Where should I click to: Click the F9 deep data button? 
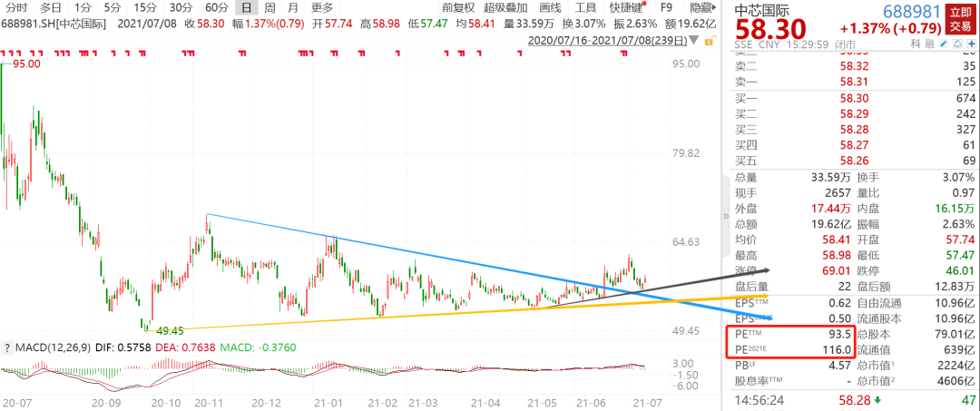tap(666, 8)
